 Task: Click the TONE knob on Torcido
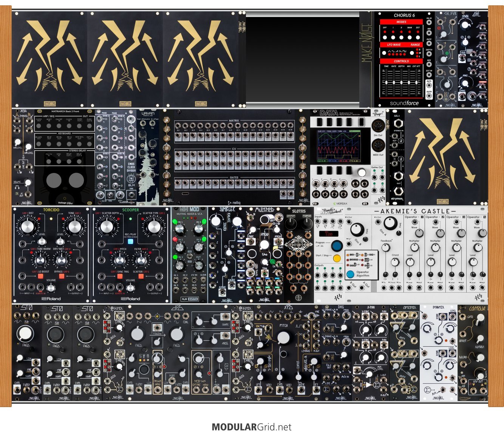point(74,227)
